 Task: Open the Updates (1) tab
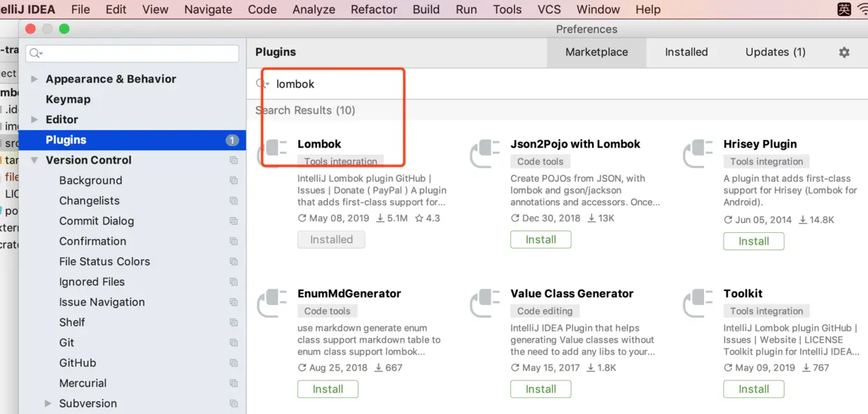[775, 52]
